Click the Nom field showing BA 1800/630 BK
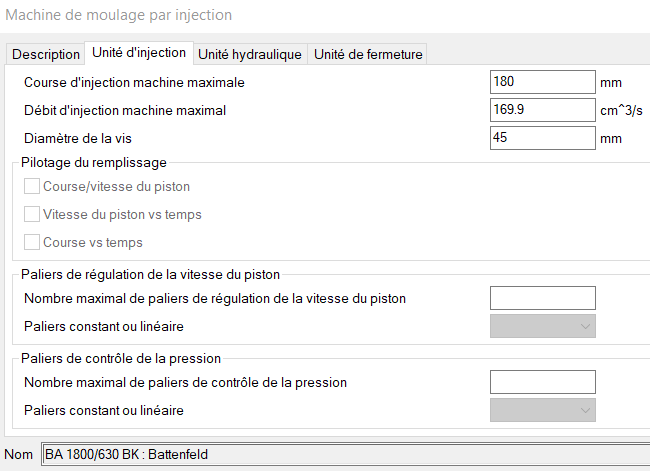650x471 pixels. (340, 455)
